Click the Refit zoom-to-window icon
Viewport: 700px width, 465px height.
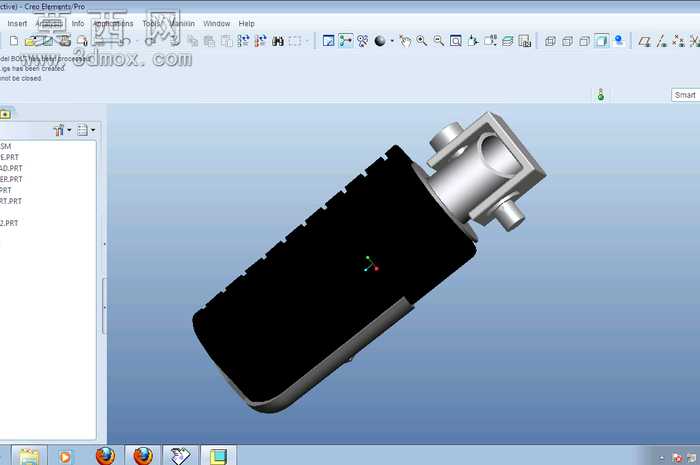click(x=456, y=41)
